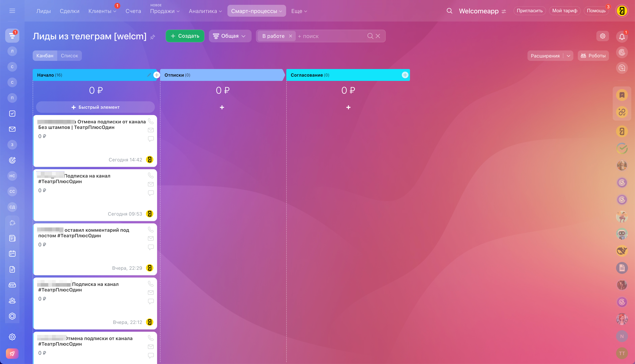Screen dimensions: 635x364
Task: Expand the Смарт-процессы menu
Action: point(256,11)
